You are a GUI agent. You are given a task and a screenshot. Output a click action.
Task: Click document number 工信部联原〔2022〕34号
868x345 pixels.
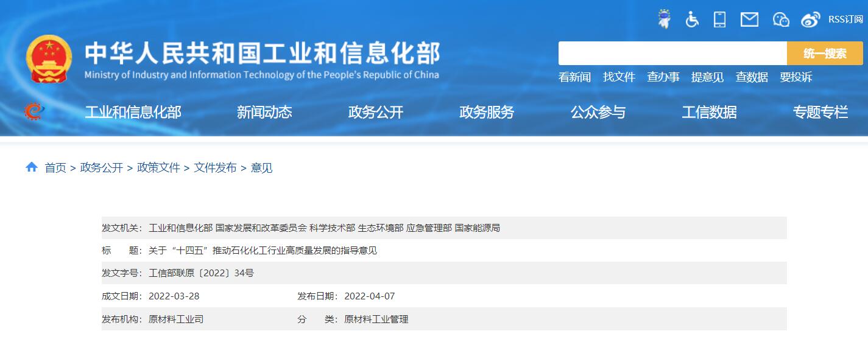coord(201,273)
